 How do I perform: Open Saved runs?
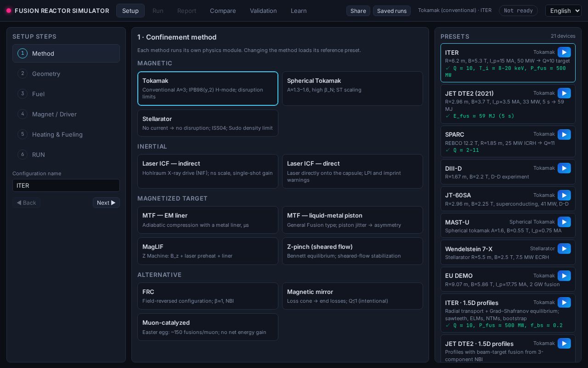click(x=392, y=11)
